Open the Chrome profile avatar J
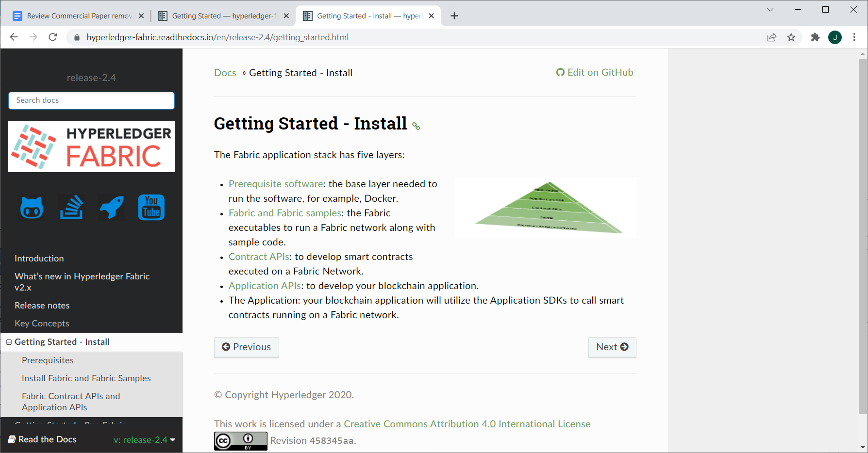 [835, 37]
